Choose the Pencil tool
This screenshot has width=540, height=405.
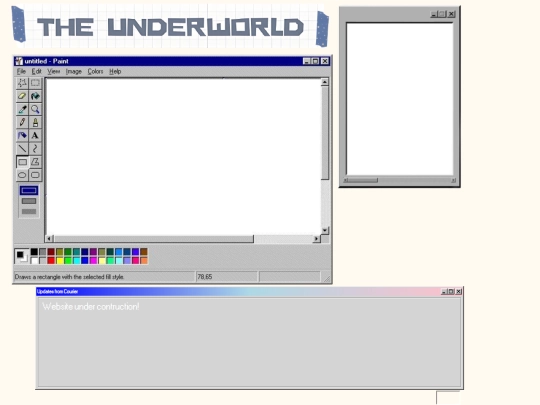[22, 122]
